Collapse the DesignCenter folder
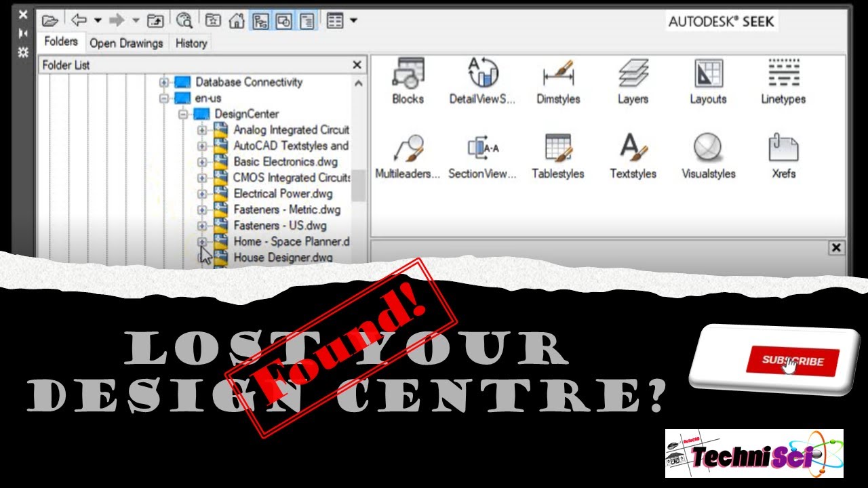The width and height of the screenshot is (868, 488). pyautogui.click(x=183, y=114)
